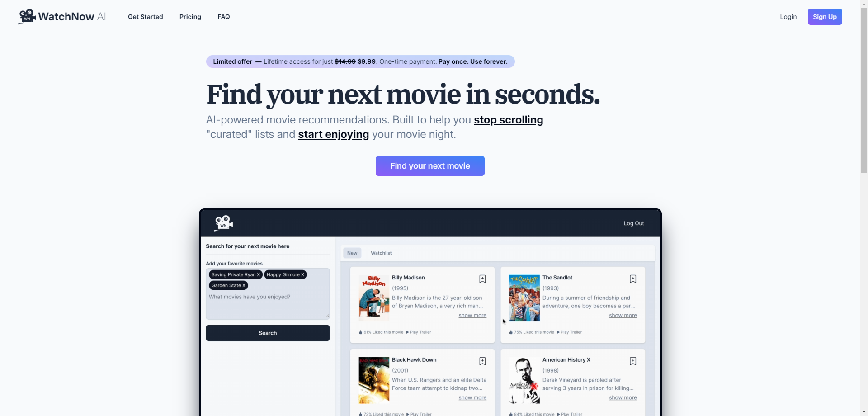This screenshot has height=416, width=868.
Task: Switch to the Watchlist tab
Action: 381,253
